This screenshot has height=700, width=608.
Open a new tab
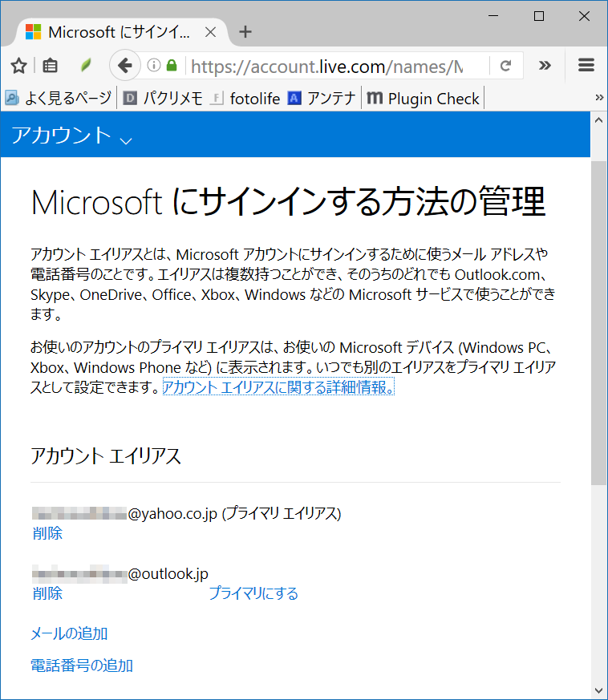[x=245, y=32]
